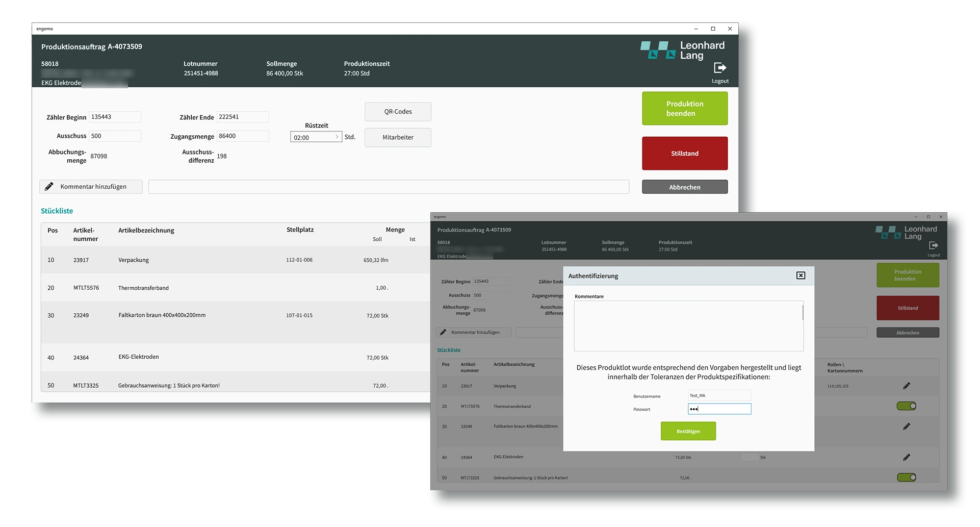Screen dimensions: 980x527
Task: Click the Logout icon in the front window
Action: click(934, 245)
